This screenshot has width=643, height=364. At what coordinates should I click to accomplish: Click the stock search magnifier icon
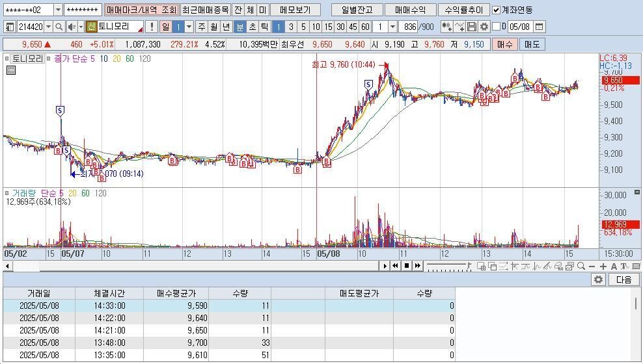pos(59,27)
